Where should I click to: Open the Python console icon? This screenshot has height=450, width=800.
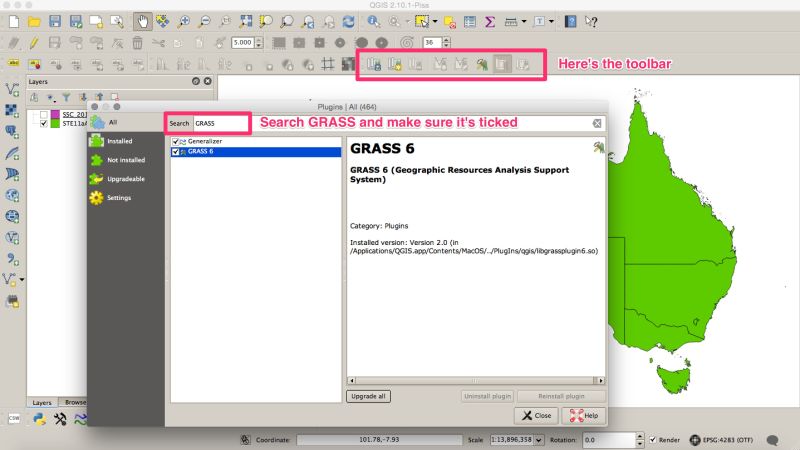pos(39,419)
